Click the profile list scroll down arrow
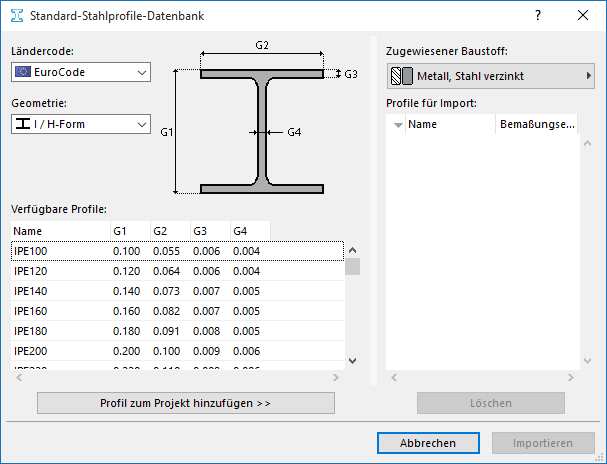Screen dimensions: 607x464 [x=352, y=361]
